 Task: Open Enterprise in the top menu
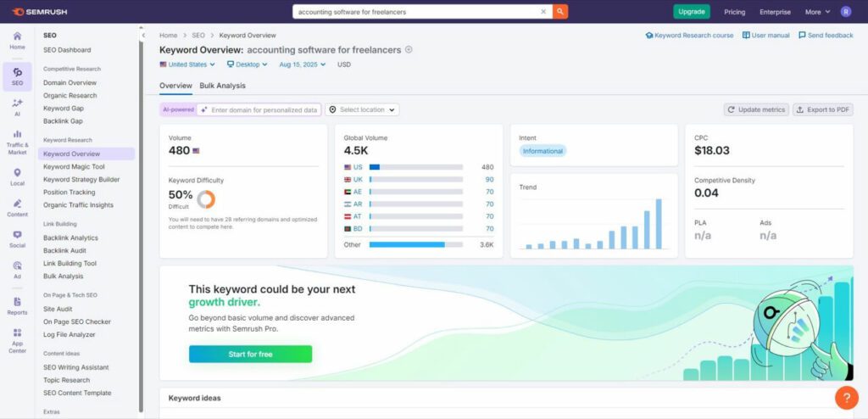[775, 12]
